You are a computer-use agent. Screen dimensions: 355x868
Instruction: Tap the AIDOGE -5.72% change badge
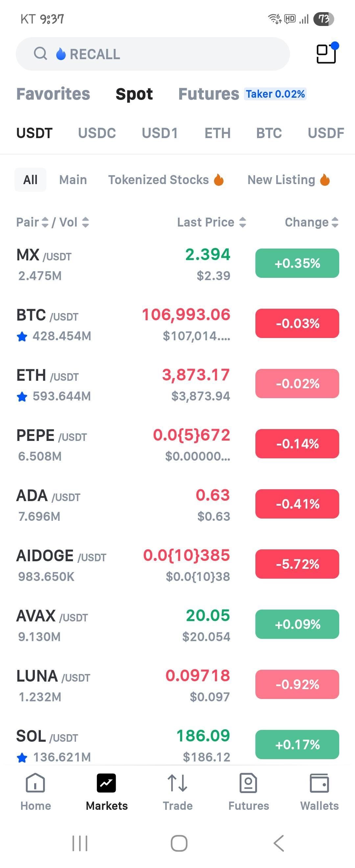point(297,564)
